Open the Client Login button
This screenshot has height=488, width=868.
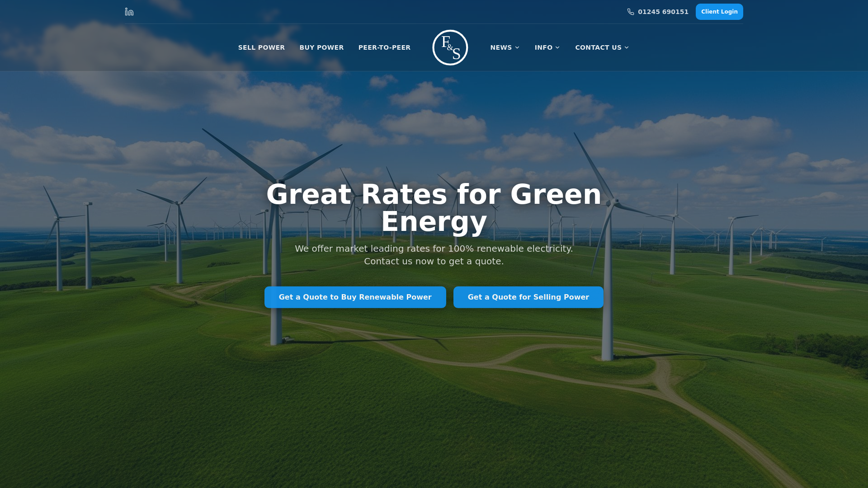pyautogui.click(x=719, y=12)
